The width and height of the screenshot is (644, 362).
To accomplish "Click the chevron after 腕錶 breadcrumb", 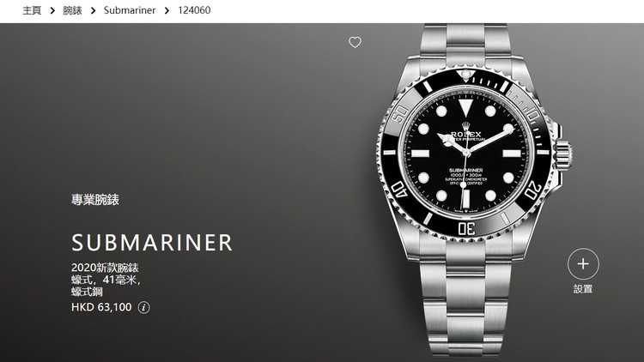I will (93, 10).
